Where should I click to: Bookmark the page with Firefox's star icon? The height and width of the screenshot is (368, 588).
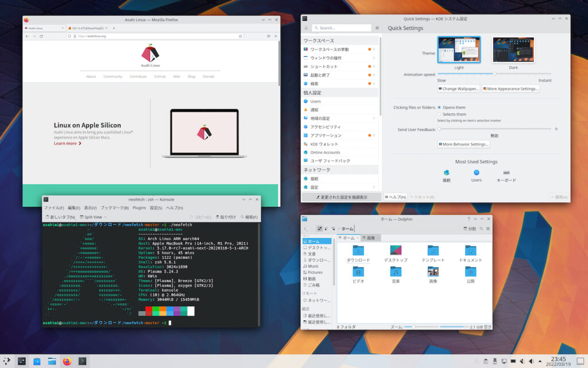pos(241,35)
